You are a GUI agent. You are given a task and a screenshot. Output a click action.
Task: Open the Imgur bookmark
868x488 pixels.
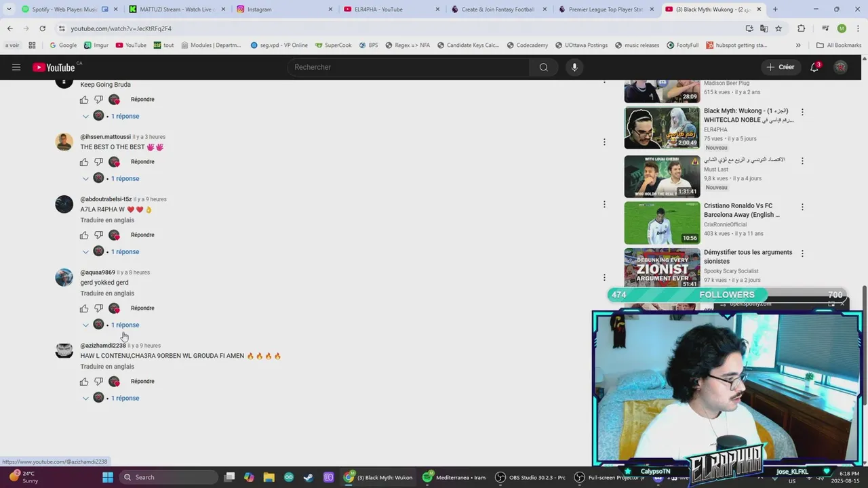click(x=97, y=45)
